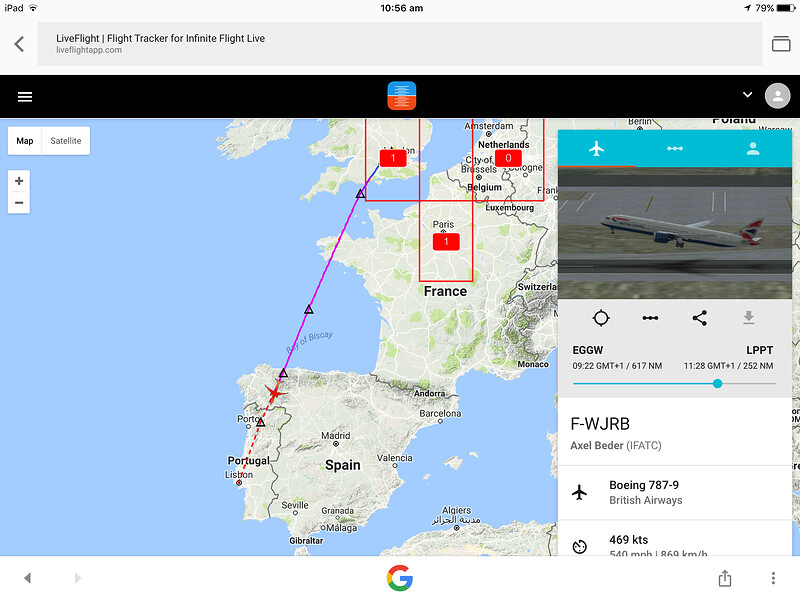Select the pilot profile tab
Screen dimensions: 800x600
tap(753, 148)
